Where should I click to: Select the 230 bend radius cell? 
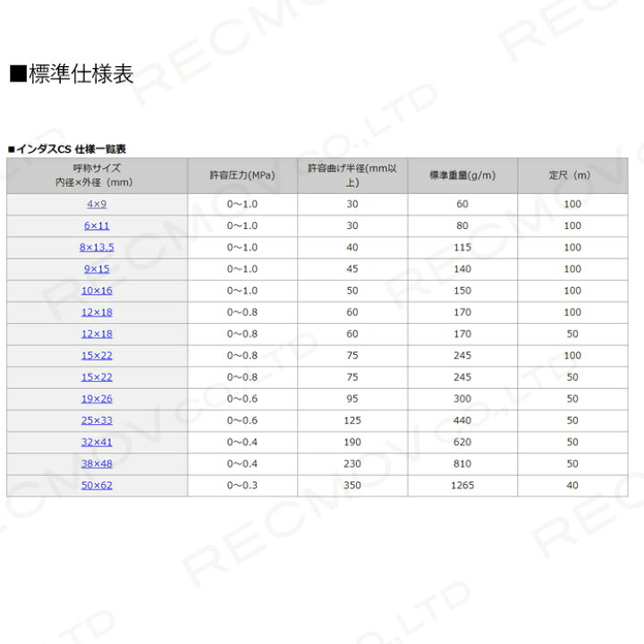(x=352, y=463)
